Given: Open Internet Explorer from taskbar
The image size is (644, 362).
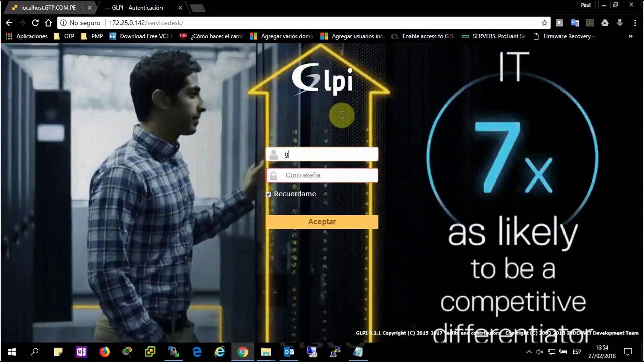Looking at the screenshot, I should [x=220, y=352].
